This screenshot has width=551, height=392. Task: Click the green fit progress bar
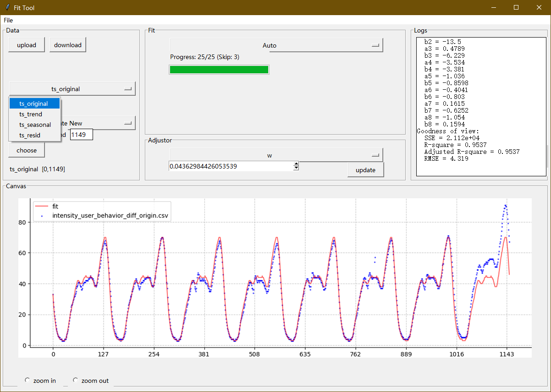click(219, 70)
